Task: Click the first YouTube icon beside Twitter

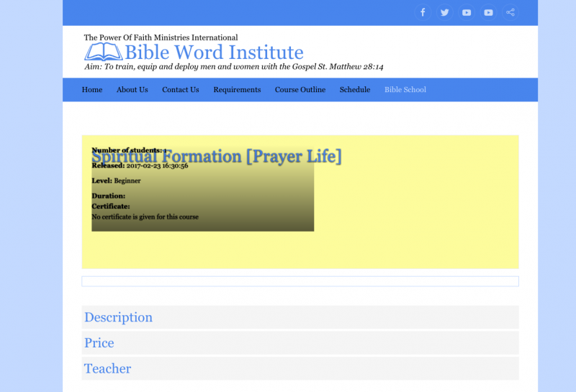Action: [467, 12]
